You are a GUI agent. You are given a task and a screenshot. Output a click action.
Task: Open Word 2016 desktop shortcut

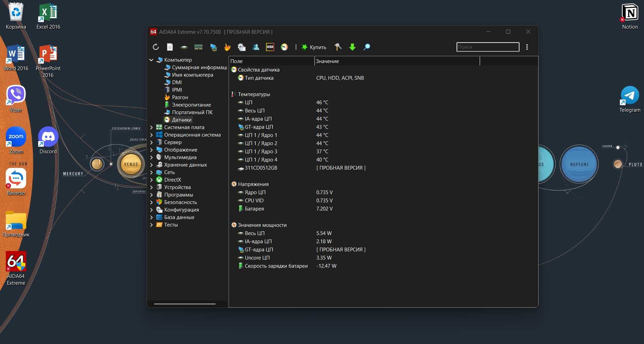(x=16, y=58)
